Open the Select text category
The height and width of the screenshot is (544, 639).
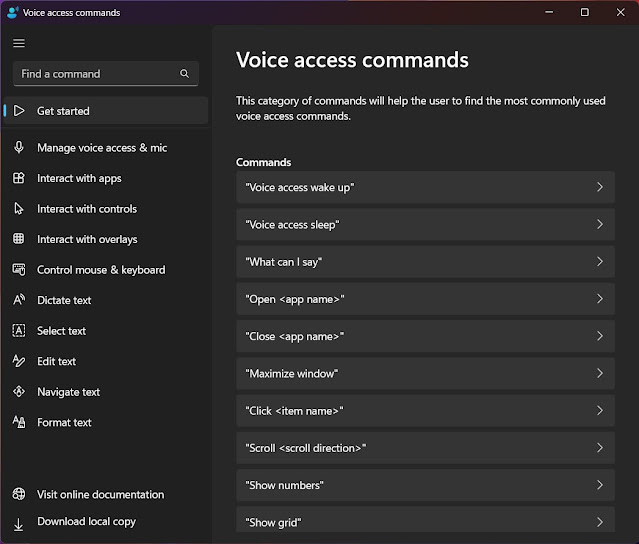(61, 331)
